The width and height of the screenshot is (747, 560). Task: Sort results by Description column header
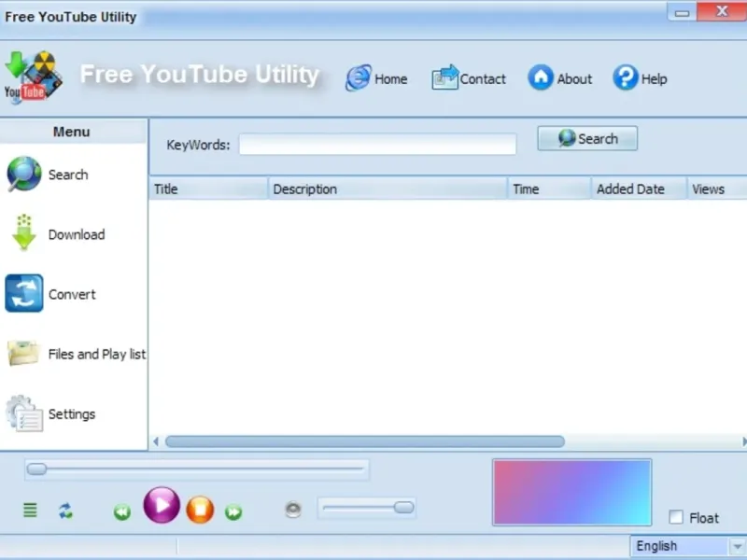pyautogui.click(x=388, y=189)
